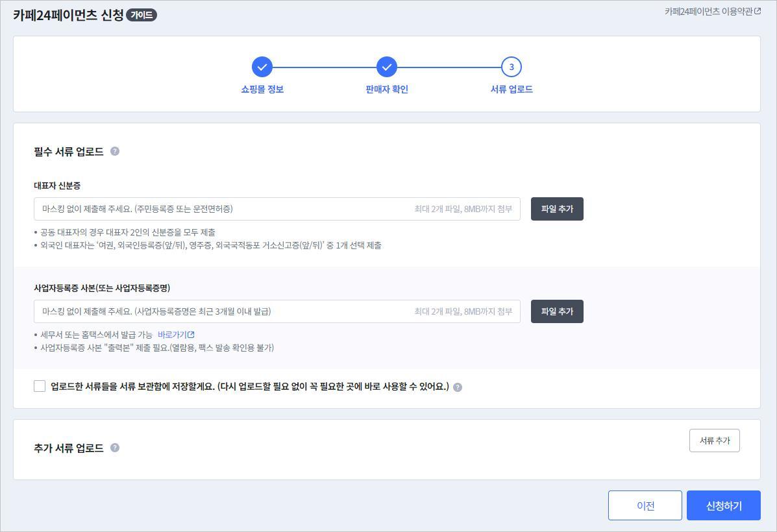Add file for 사업자등록증 사본

557,311
